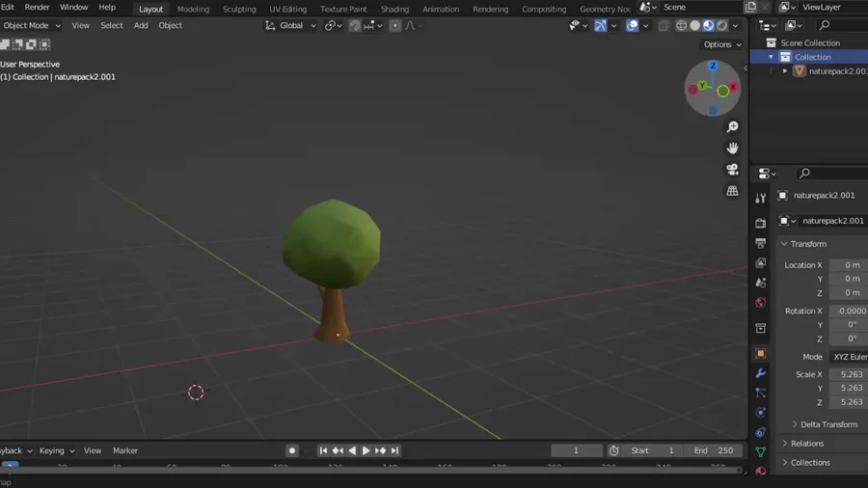
Task: Switch to the Sculpting workspace tab
Action: 239,9
